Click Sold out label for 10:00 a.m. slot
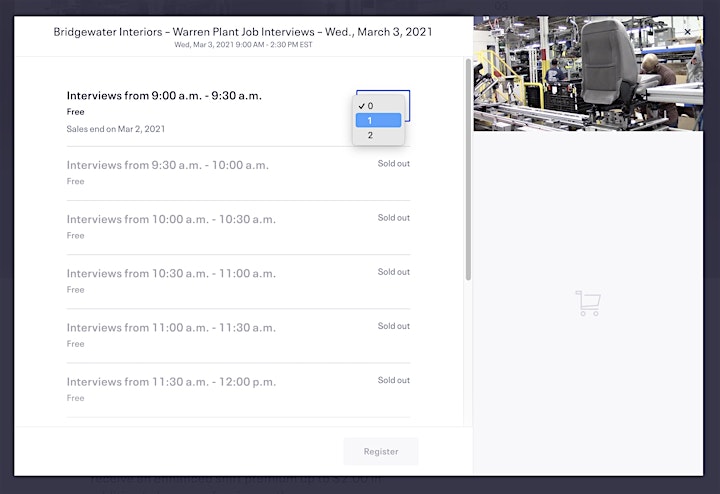Screen dimensions: 720x494 [394, 218]
